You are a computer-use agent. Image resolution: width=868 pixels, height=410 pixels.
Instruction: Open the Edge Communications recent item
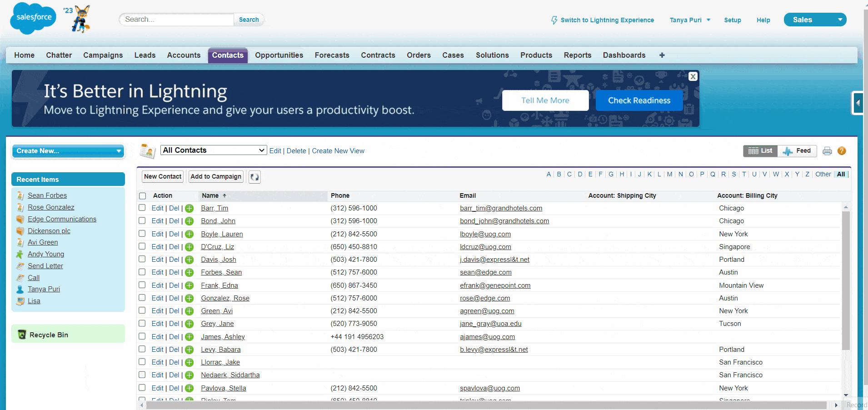pos(62,219)
